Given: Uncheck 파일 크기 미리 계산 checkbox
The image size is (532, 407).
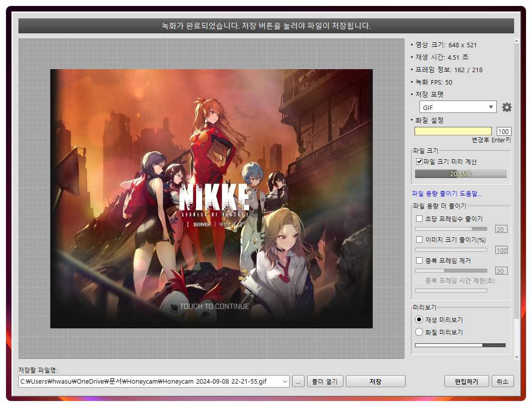Looking at the screenshot, I should (x=420, y=161).
